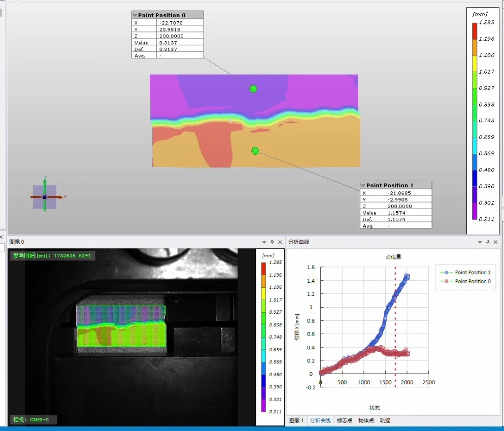Collapse the Point Position 1 label box

coord(363,185)
